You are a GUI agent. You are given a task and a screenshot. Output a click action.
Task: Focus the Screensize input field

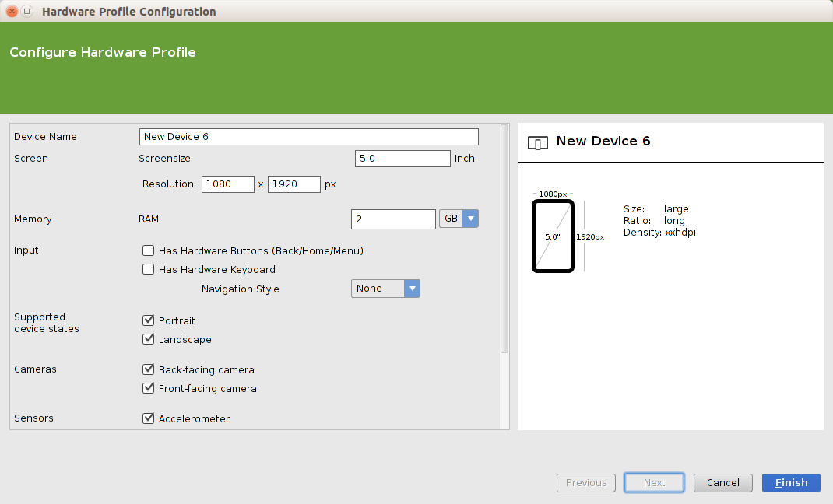(402, 159)
